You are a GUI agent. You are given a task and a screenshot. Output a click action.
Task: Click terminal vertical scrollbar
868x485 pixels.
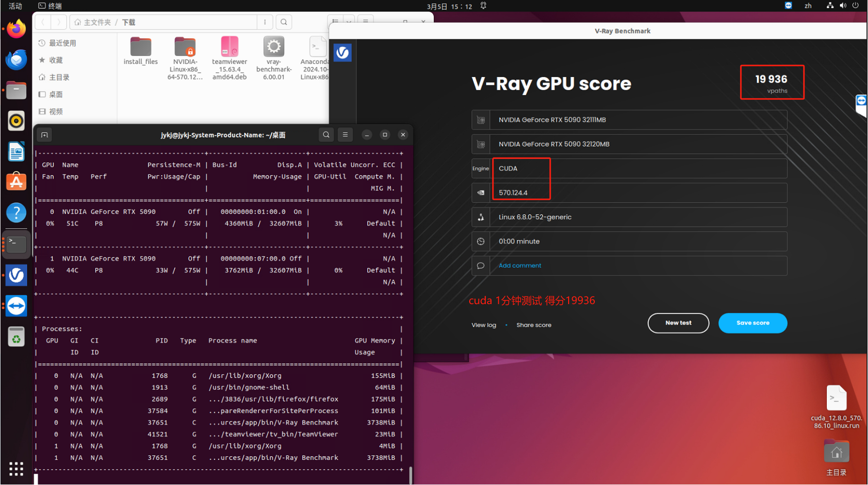click(410, 475)
